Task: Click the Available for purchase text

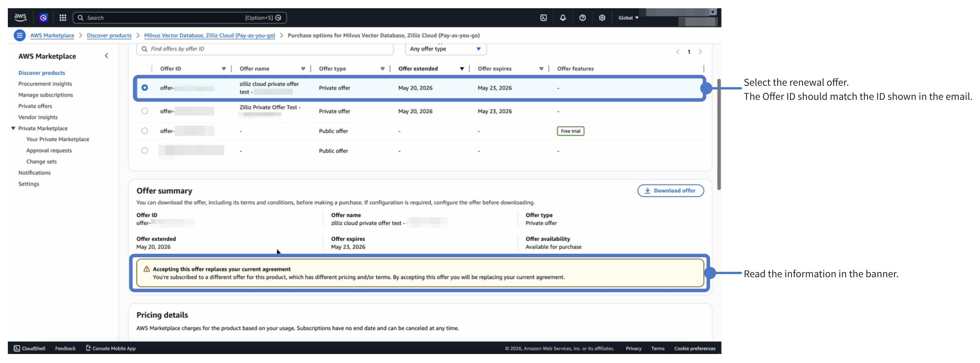Action: pos(553,247)
